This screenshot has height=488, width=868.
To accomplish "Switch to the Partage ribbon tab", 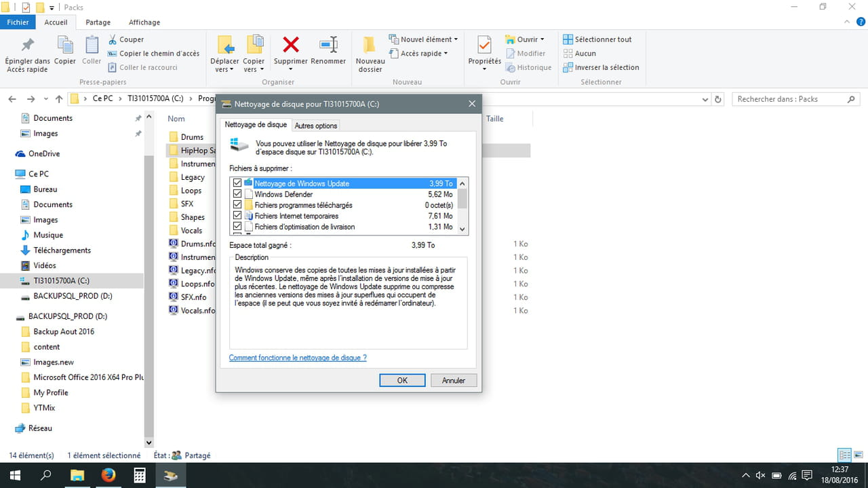I will 98,22.
